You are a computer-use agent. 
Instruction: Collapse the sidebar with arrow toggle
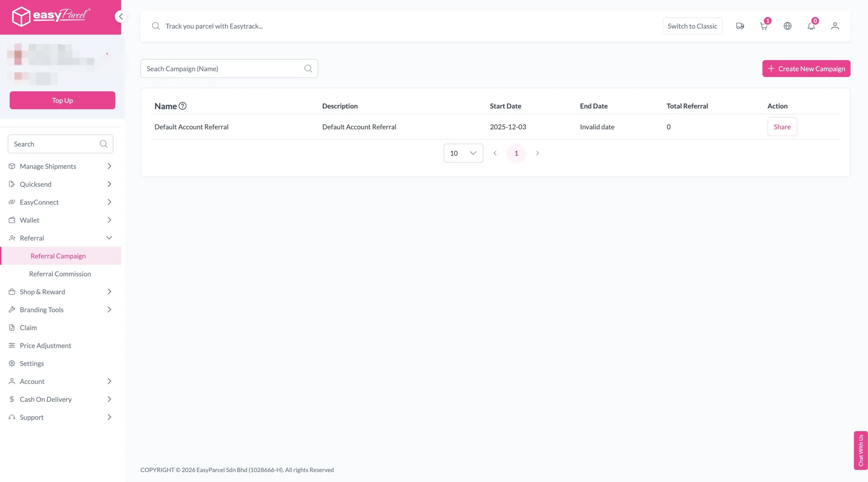[121, 16]
